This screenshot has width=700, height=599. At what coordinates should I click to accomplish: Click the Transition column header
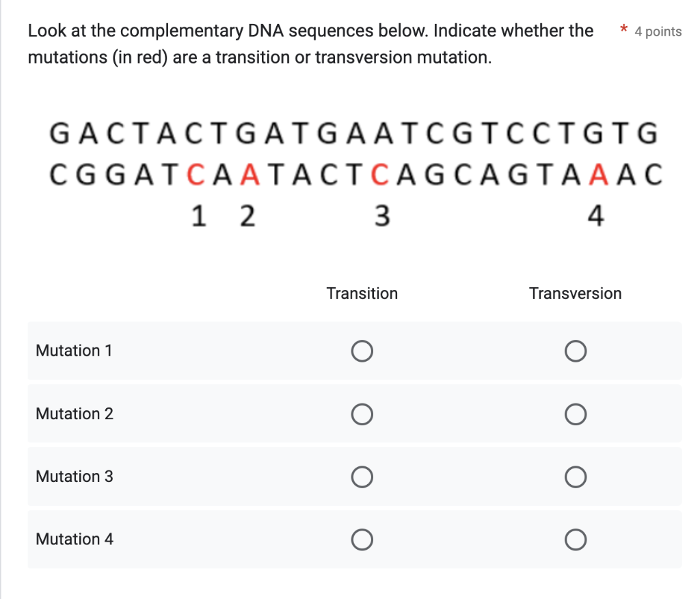point(362,293)
